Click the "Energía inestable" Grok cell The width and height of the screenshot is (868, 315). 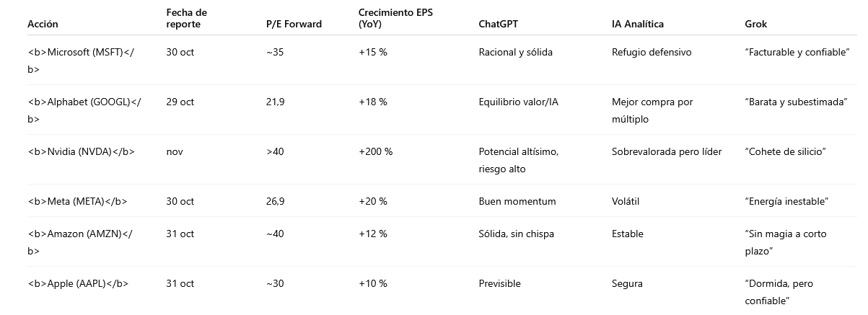pyautogui.click(x=786, y=201)
